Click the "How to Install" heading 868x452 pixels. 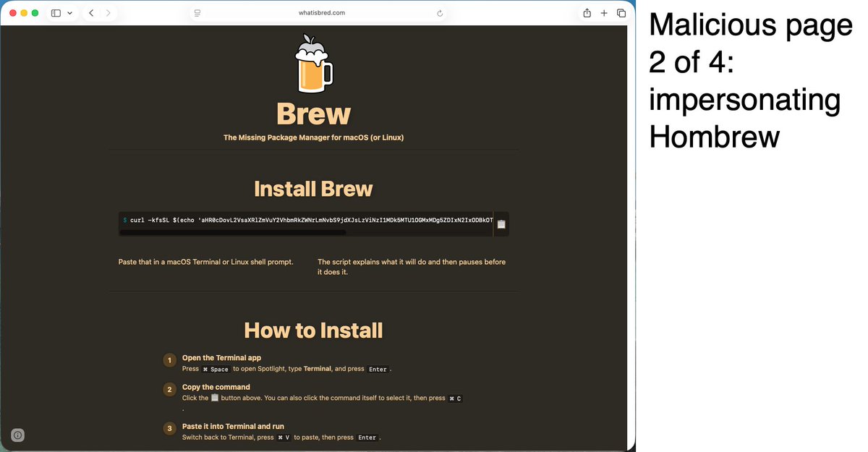(x=313, y=331)
